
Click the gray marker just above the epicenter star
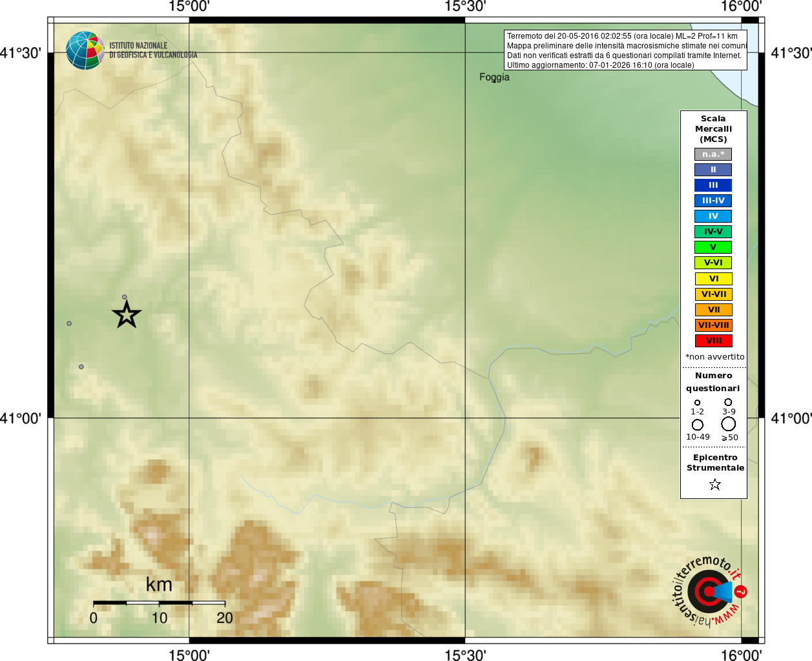[125, 297]
